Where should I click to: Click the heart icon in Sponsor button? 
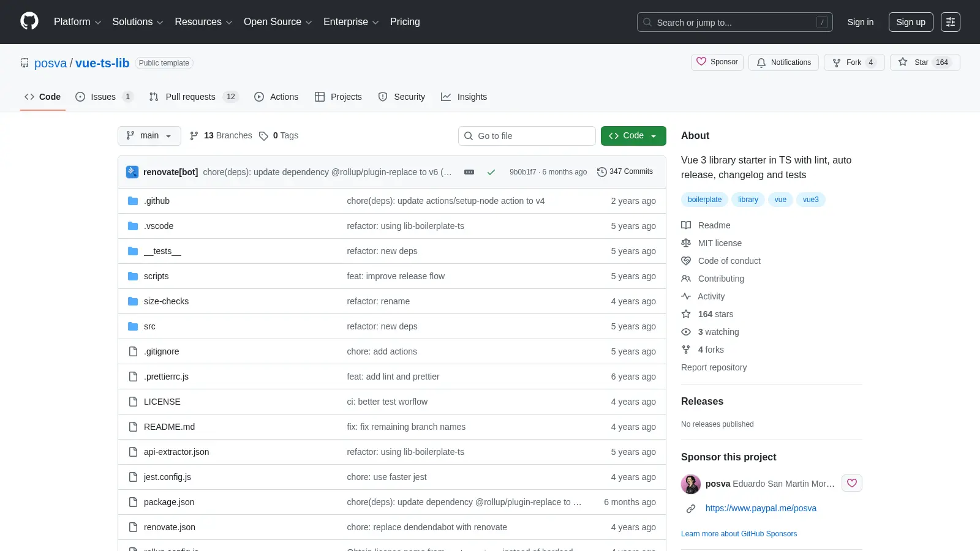coord(701,62)
